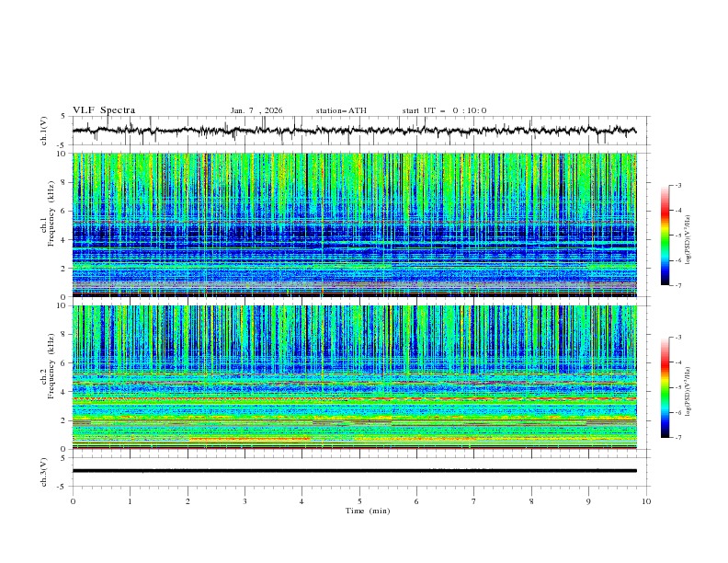Click the "Time (min)" axis label

point(368,511)
